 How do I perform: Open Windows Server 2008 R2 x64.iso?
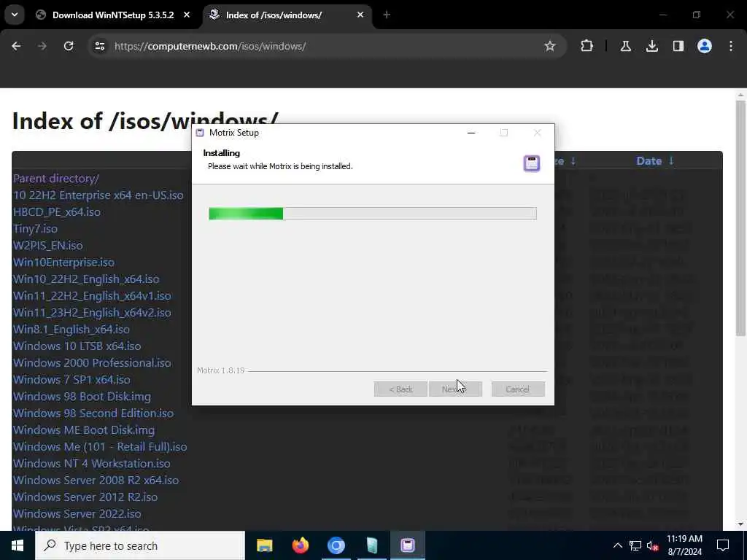point(96,480)
